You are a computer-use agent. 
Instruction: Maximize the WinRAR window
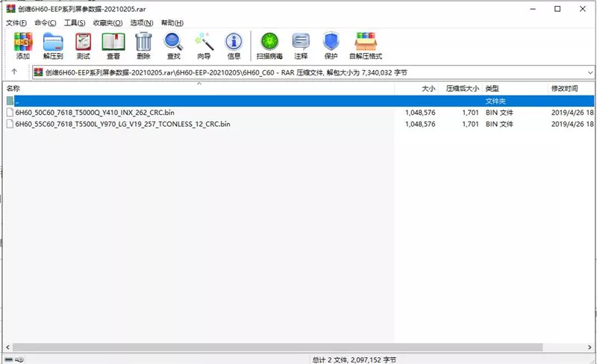pos(557,9)
